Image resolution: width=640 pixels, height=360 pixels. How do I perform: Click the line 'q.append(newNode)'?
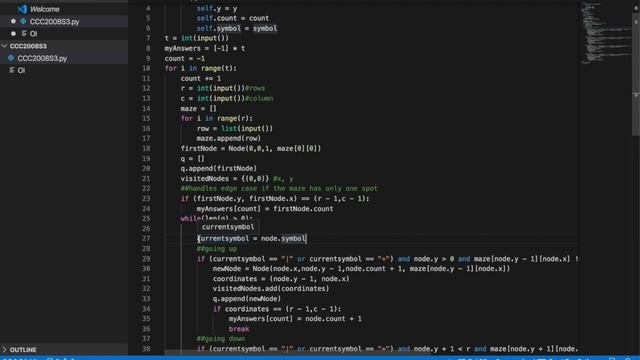[x=247, y=298]
